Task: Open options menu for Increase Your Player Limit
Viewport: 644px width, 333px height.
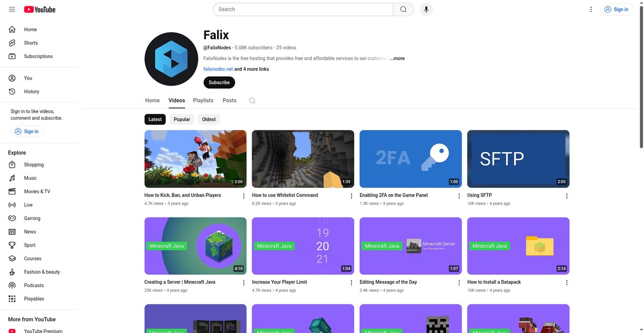Action: click(x=352, y=283)
